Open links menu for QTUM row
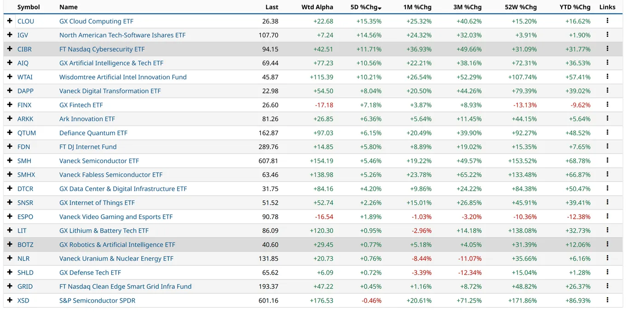 tap(607, 132)
